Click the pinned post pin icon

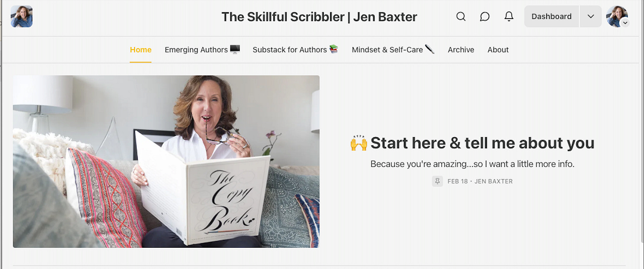[x=437, y=181]
